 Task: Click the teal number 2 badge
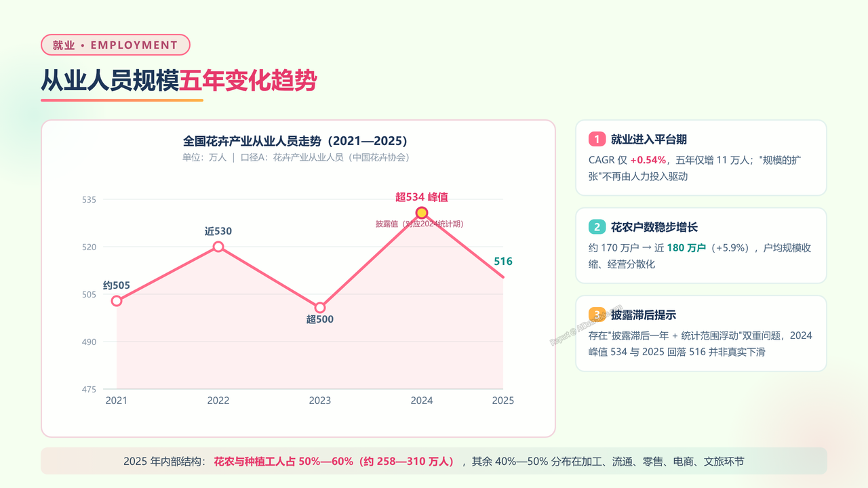[597, 227]
